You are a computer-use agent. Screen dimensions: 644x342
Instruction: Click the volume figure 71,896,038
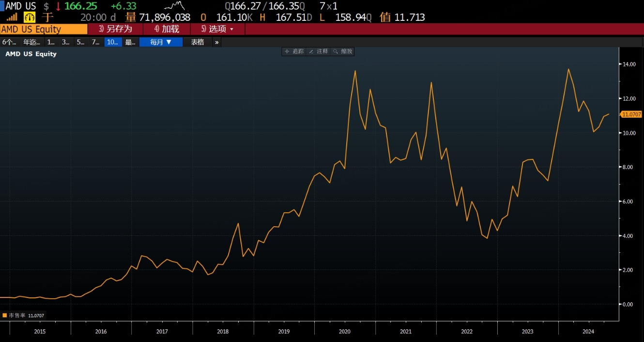click(x=165, y=17)
